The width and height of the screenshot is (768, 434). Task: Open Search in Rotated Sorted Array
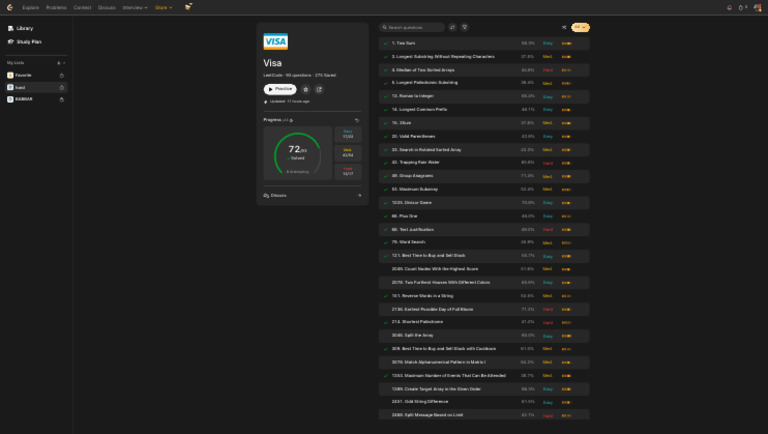coord(427,150)
